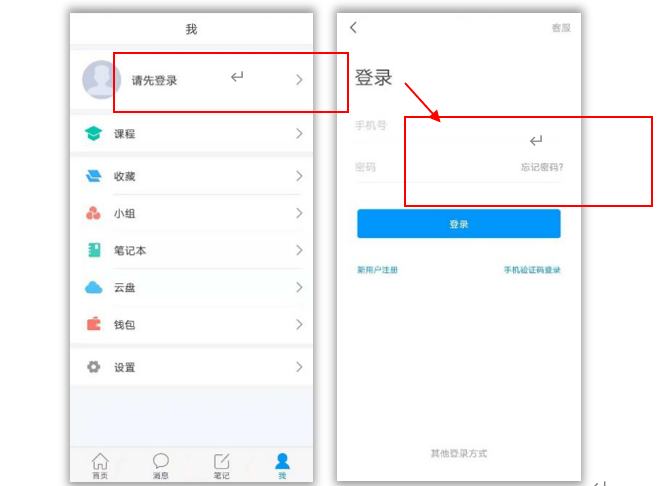Choose 手机验证码登录 login option
Screen dimensions: 661x486
tap(532, 270)
